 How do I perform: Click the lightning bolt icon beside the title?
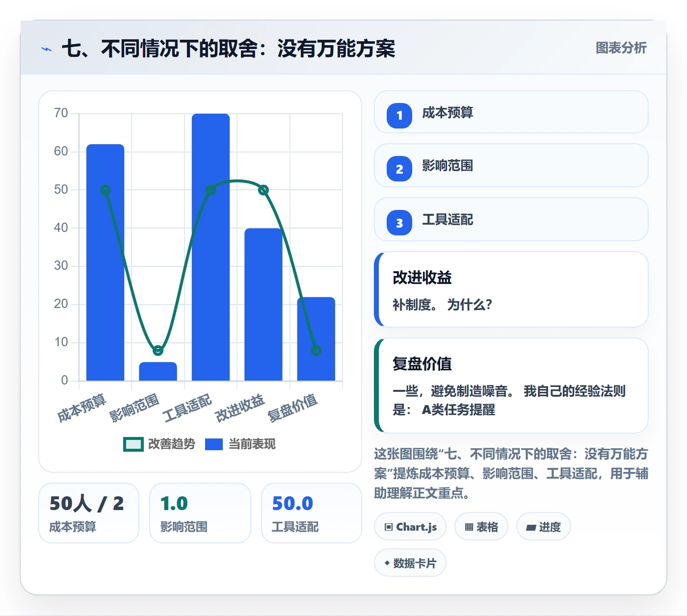click(x=47, y=49)
